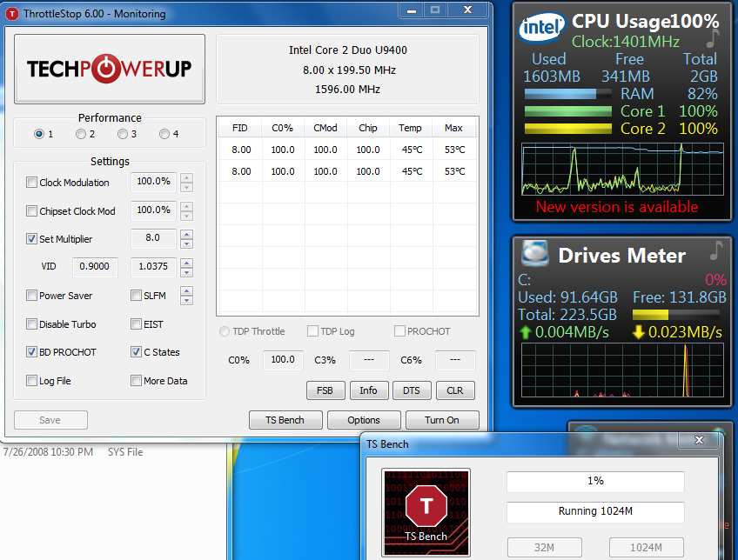Launch TS Bench from ThrottleStop window
Screen dimensions: 738x560
coord(285,420)
